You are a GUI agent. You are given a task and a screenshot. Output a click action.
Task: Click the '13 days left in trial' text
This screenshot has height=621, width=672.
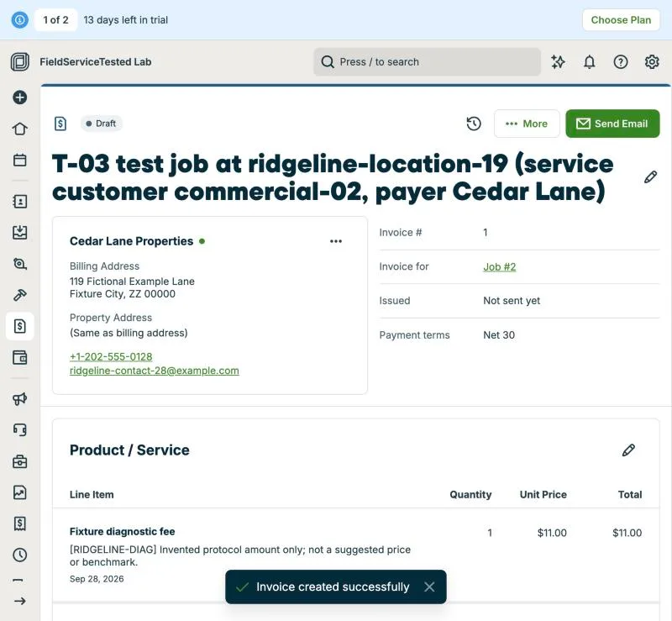(x=125, y=19)
